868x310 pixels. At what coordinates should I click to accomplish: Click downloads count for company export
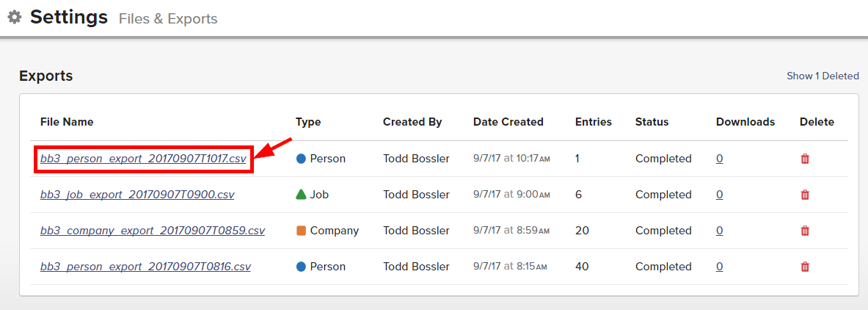click(719, 231)
